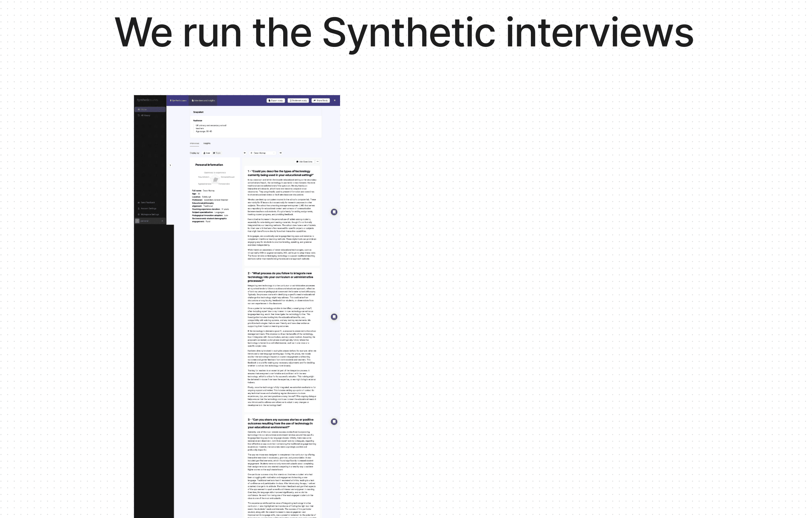Open the three-dot more options menu
Viewport: 812px width, 518px height.
(x=318, y=161)
